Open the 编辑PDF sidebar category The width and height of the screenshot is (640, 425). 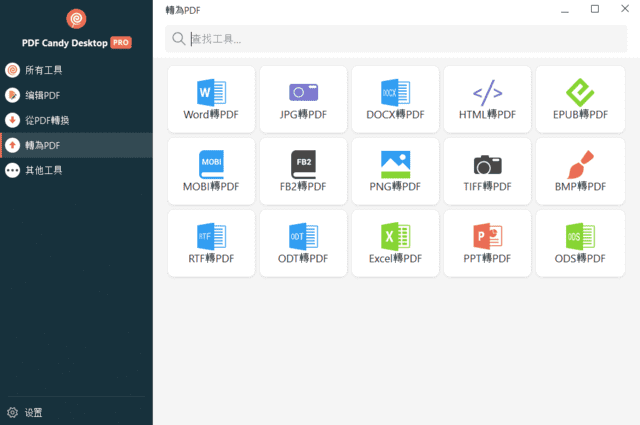pos(43,95)
